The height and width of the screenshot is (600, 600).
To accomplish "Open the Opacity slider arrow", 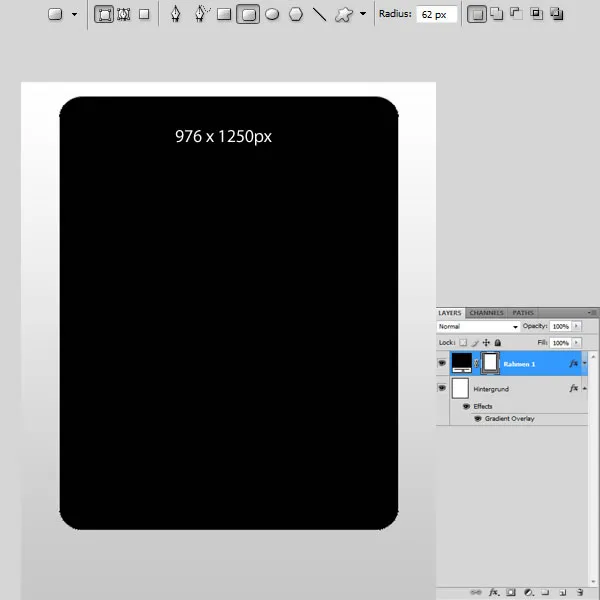I will [x=576, y=326].
